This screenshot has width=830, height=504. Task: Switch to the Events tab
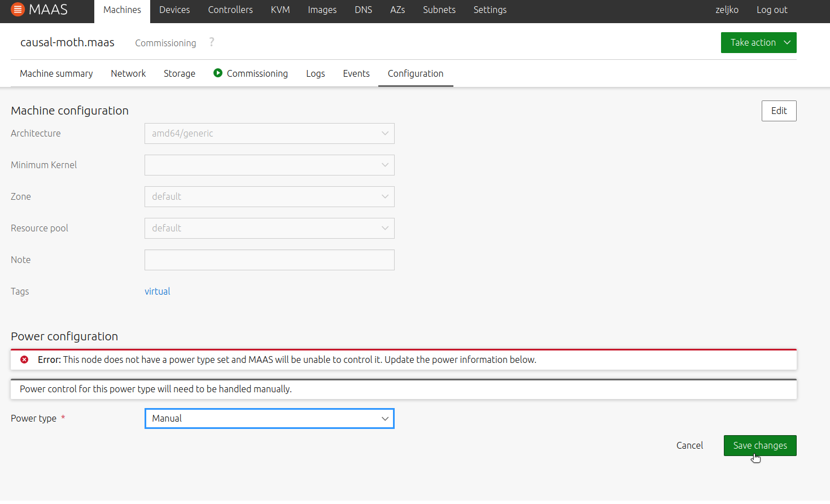point(356,73)
